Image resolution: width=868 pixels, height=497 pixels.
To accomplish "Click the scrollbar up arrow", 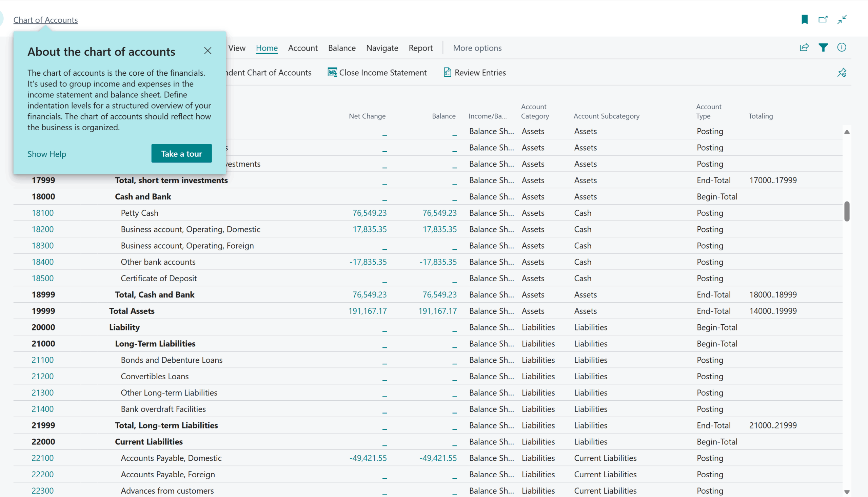I will [x=847, y=132].
